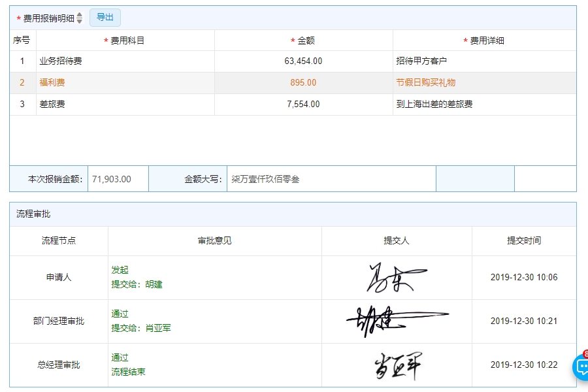Screen dimensions: 588x392
Task: Click the 导出 export button
Action: (x=105, y=18)
